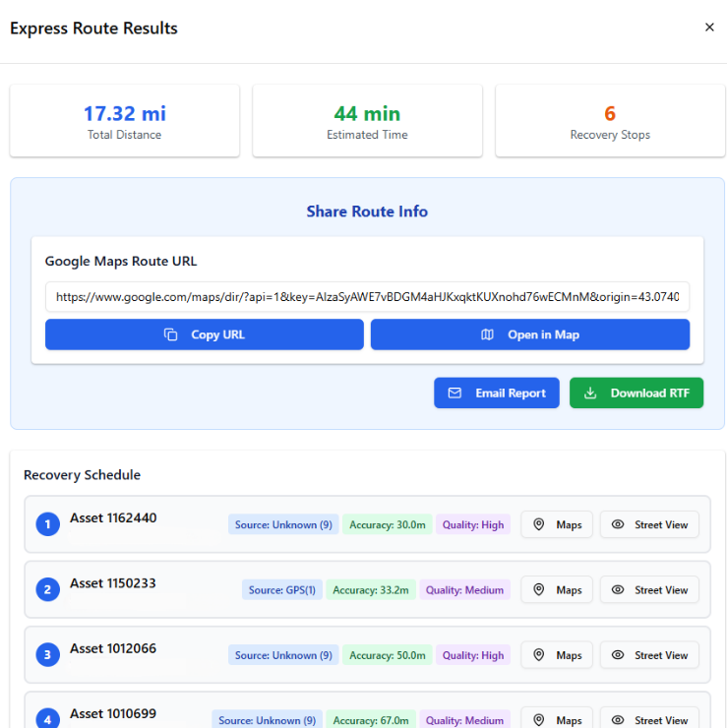Image resolution: width=727 pixels, height=728 pixels.
Task: Click the Quality: High tag on Asset 1162440
Action: coord(473,525)
